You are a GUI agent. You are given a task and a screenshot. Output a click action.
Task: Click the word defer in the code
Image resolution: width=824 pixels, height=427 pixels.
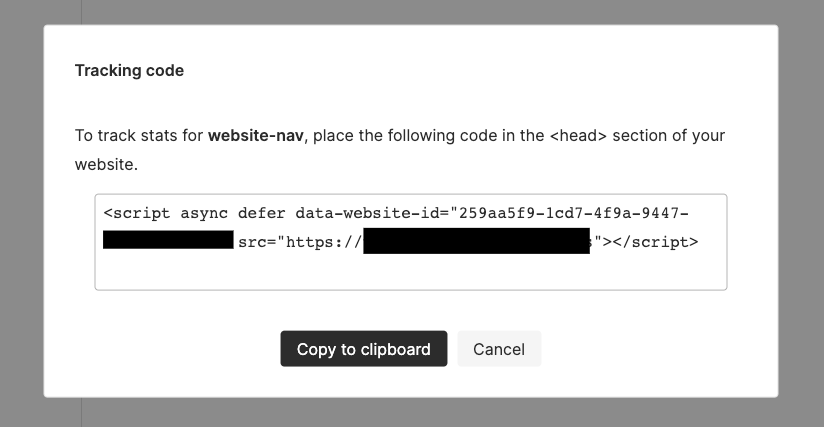pyautogui.click(x=262, y=213)
